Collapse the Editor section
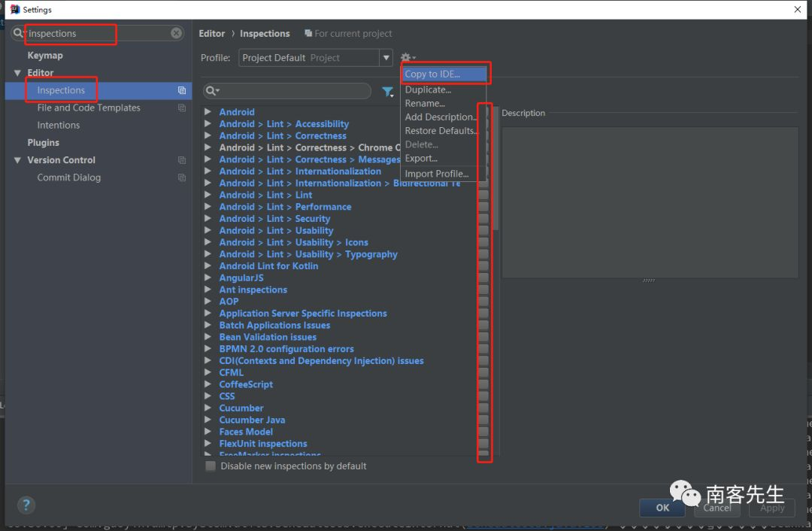812x531 pixels. (x=17, y=73)
